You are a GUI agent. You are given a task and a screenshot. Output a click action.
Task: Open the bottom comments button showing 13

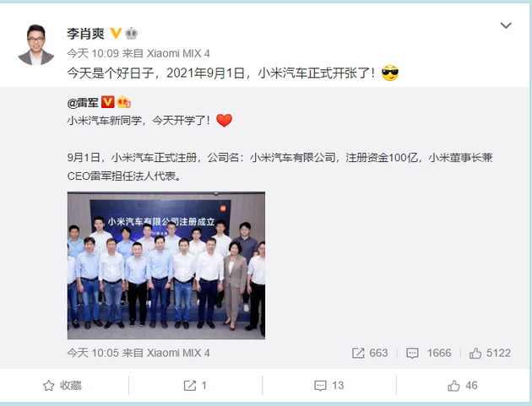tap(329, 386)
